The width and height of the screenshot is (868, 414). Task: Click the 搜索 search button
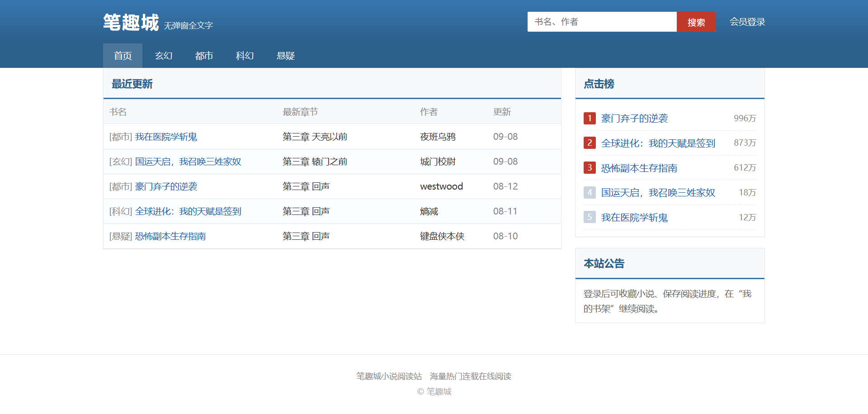696,22
